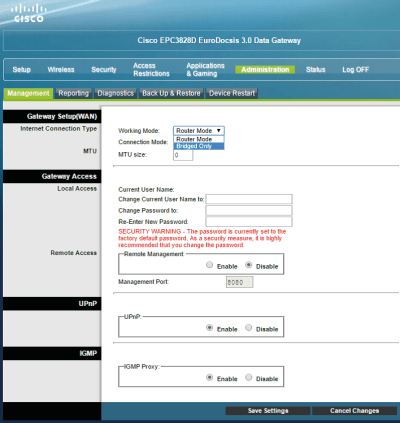
Task: Click the Local Access label
Action: pos(77,189)
